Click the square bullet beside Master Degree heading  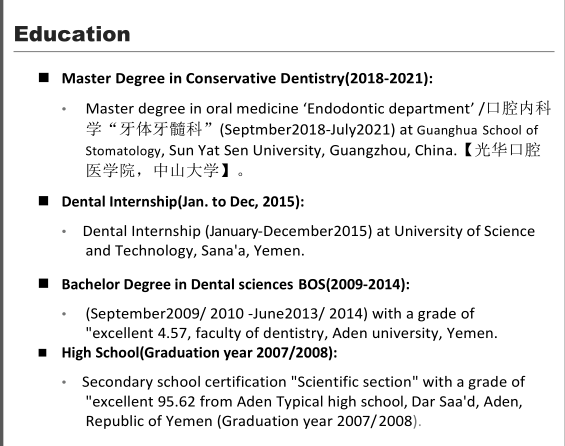pos(44,78)
